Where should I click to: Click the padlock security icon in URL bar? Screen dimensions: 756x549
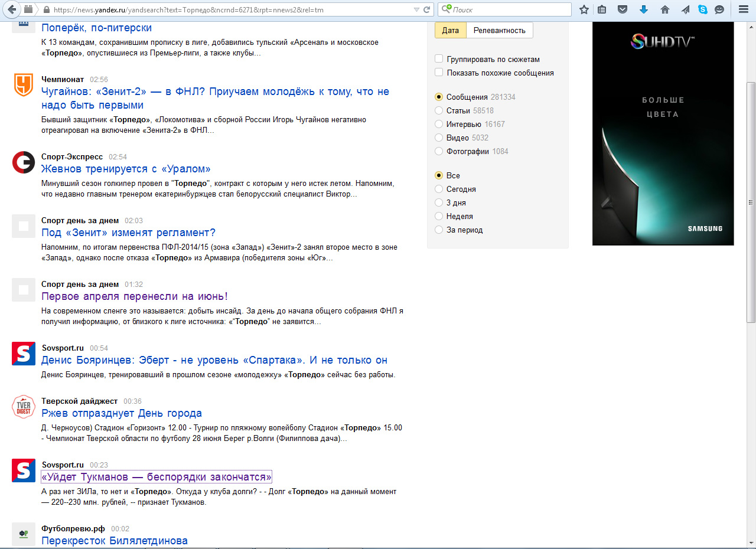pos(46,10)
